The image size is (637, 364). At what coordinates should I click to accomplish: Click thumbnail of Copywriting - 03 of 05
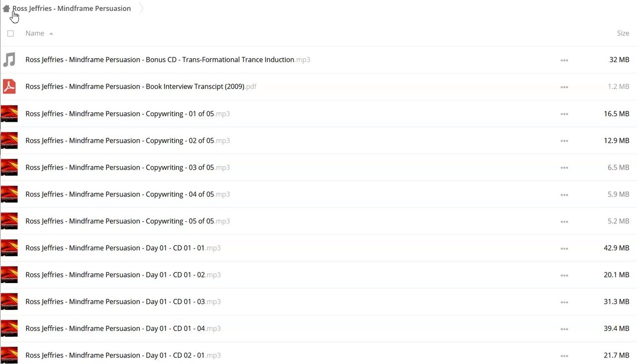pyautogui.click(x=9, y=167)
